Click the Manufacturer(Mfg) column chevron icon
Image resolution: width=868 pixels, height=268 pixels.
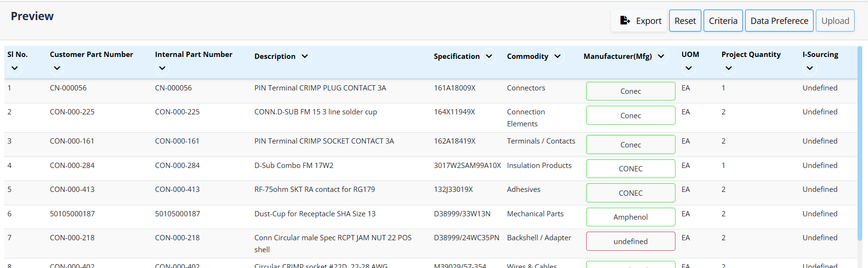[x=661, y=56]
